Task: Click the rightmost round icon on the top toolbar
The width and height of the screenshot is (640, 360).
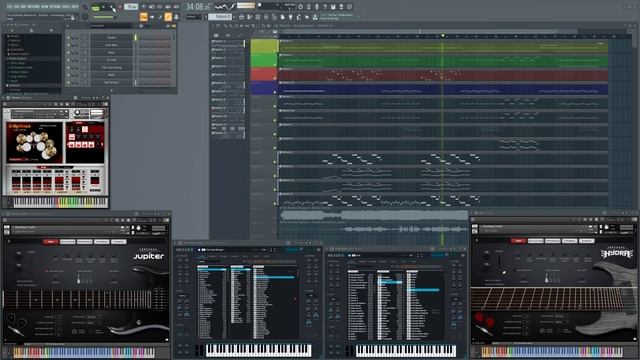Action: [350, 7]
